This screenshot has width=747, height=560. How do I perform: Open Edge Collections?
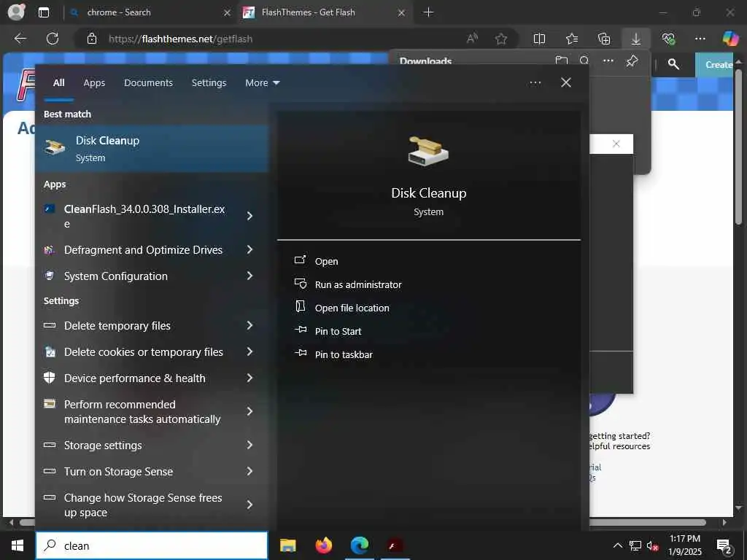pyautogui.click(x=604, y=39)
